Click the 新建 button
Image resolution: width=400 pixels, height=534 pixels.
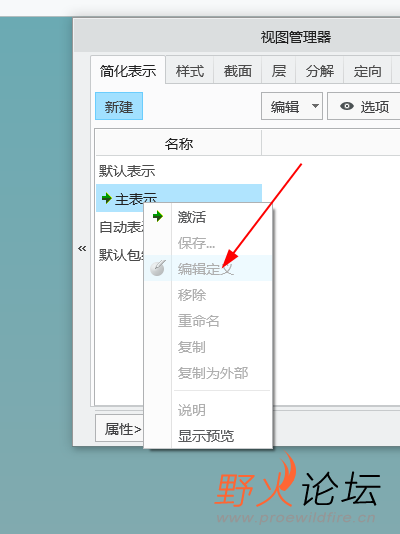point(119,106)
